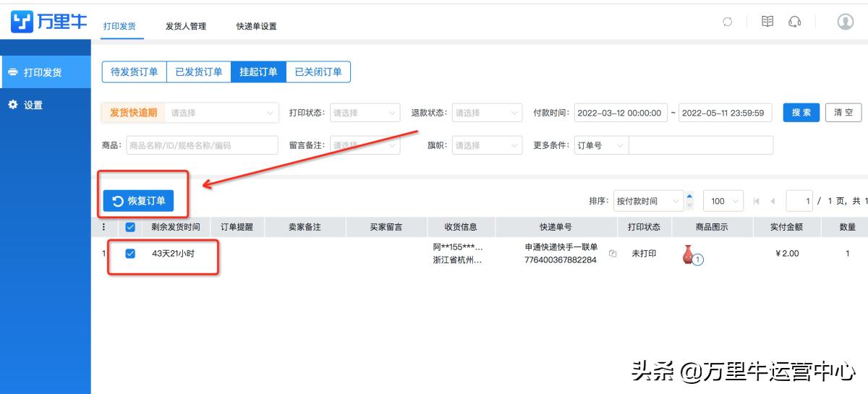Toggle the select-all header checkbox
Screen dimensions: 868x394
(130, 227)
